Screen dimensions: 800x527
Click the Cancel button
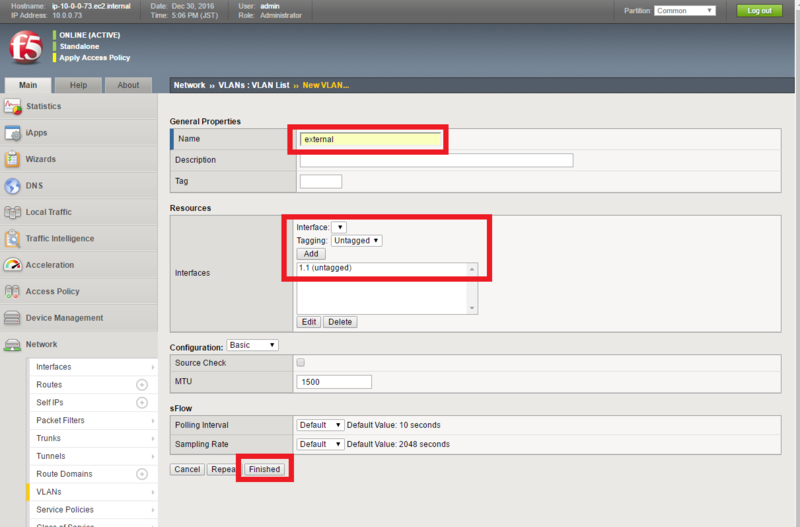pos(187,469)
